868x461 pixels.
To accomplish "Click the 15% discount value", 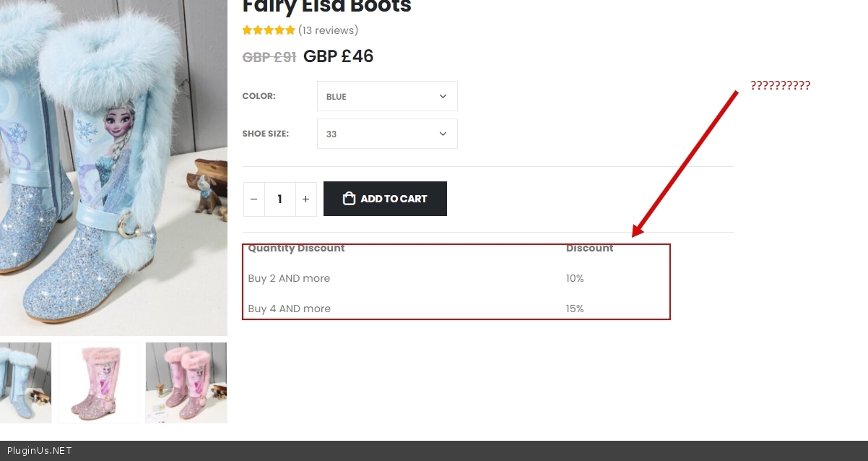I will tap(575, 309).
